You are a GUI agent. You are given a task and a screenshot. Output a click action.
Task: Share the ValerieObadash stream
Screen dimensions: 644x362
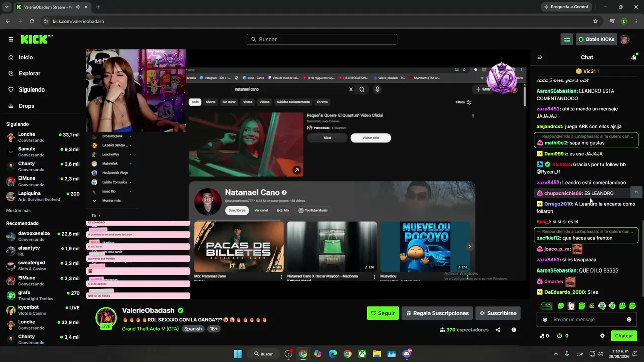tap(498, 330)
